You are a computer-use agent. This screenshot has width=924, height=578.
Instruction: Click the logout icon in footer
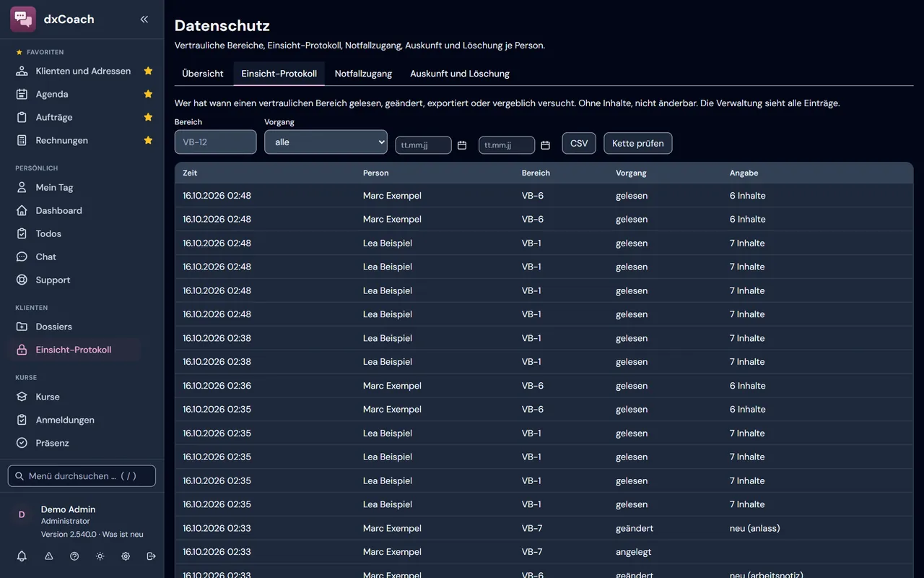(x=151, y=556)
